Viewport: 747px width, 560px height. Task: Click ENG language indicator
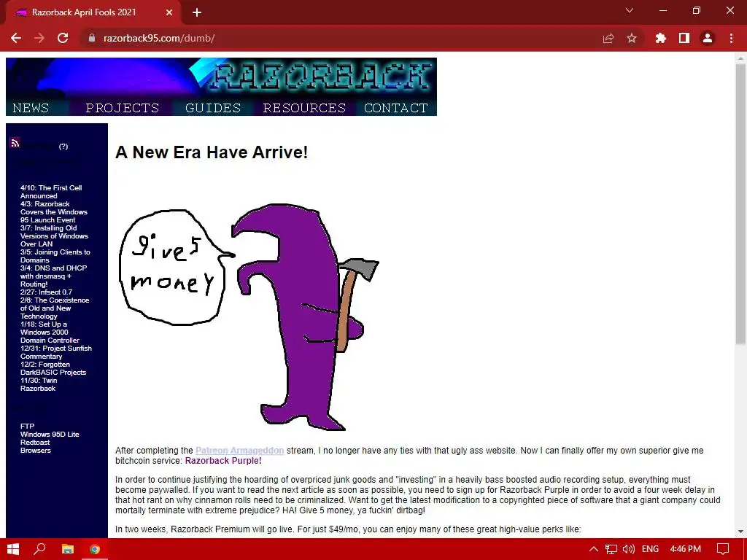point(650,549)
